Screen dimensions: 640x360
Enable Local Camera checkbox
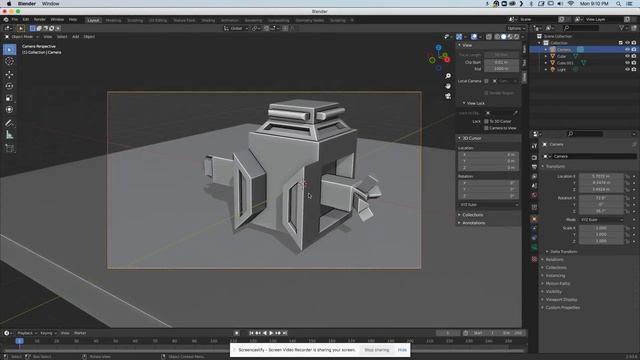click(x=486, y=81)
